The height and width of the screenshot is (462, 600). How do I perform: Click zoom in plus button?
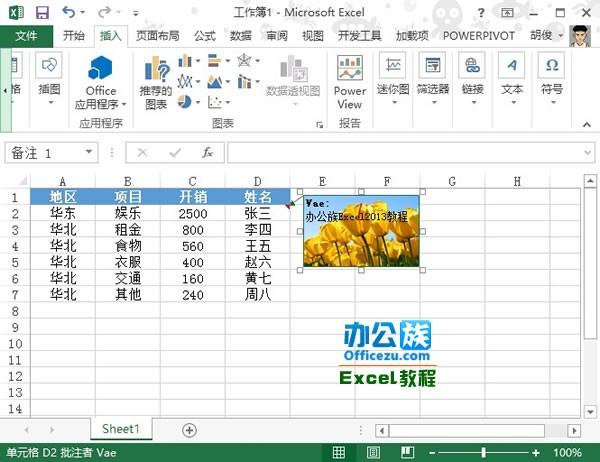pos(536,453)
